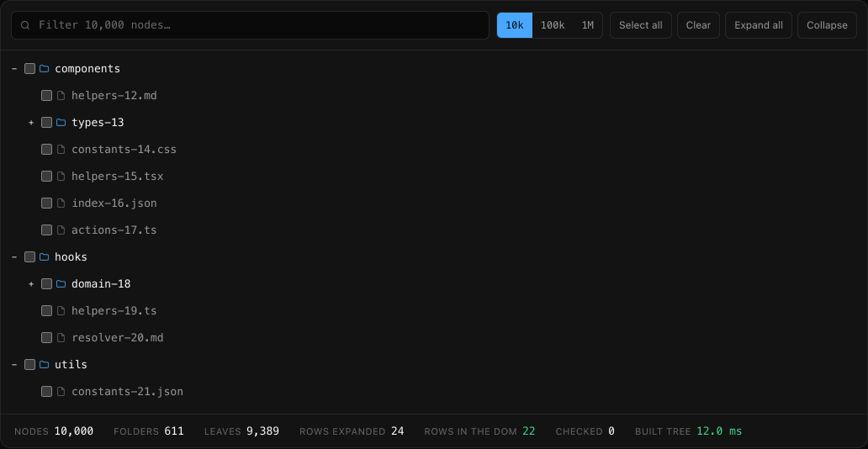Click the index-16.json file name
The height and width of the screenshot is (449, 868).
click(114, 203)
